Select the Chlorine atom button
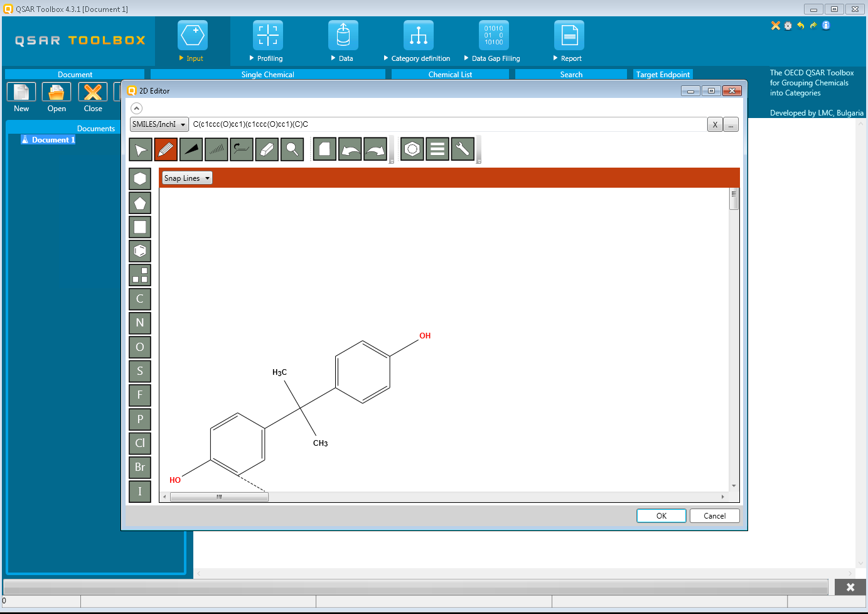The image size is (868, 614). (140, 443)
